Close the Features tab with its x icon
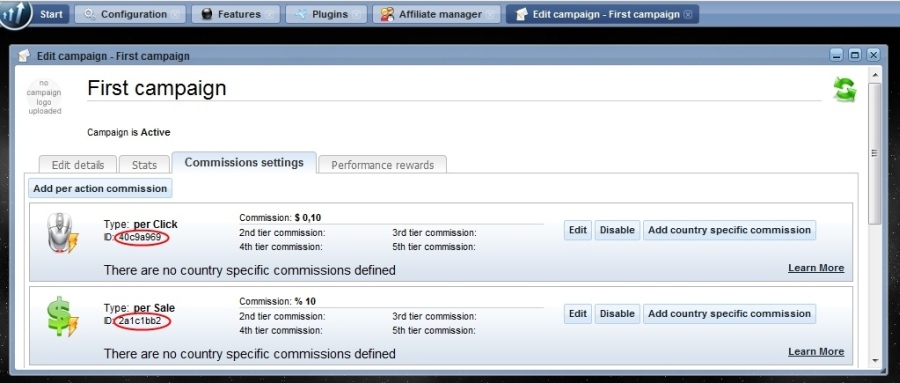The height and width of the screenshot is (383, 900). point(269,14)
